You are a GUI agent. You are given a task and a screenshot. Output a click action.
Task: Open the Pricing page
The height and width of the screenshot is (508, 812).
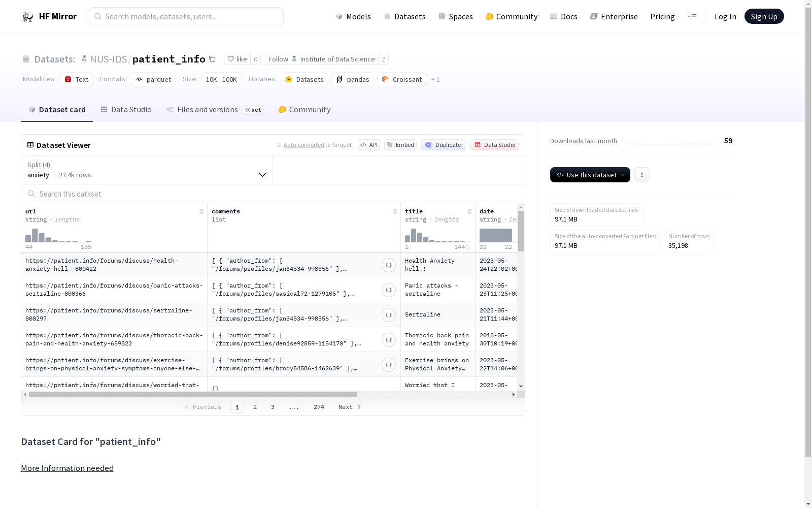point(662,17)
